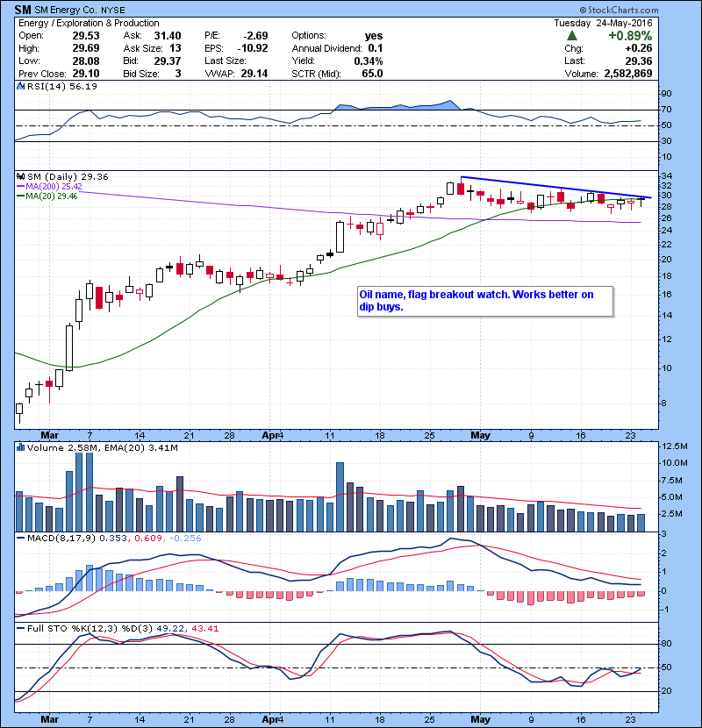Select the Prev Close value 29.10

click(x=86, y=74)
